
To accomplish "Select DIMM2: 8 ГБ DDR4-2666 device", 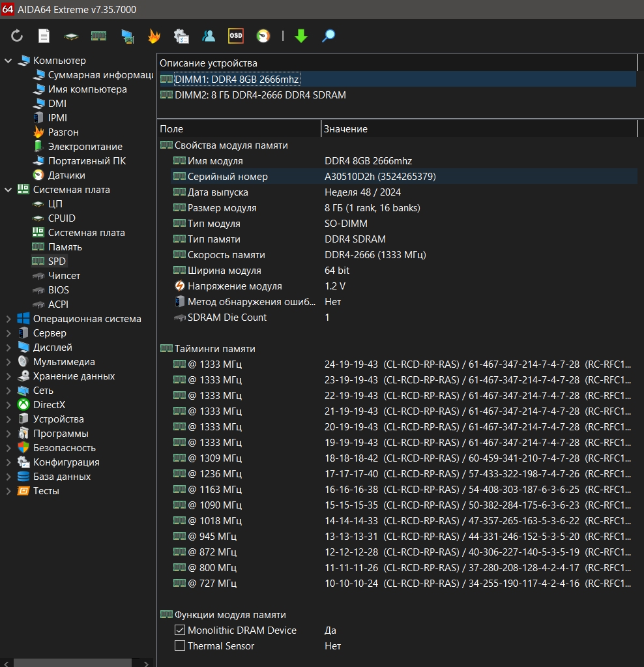I will point(398,95).
